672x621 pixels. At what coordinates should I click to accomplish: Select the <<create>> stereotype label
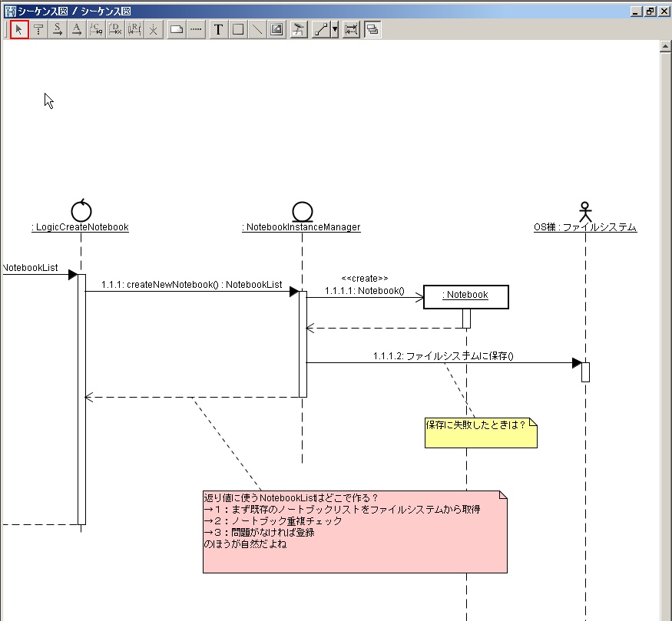[365, 279]
